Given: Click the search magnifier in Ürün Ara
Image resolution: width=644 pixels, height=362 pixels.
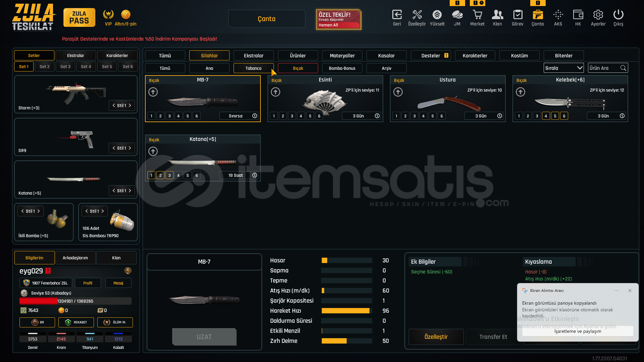Looking at the screenshot, I should tap(623, 68).
